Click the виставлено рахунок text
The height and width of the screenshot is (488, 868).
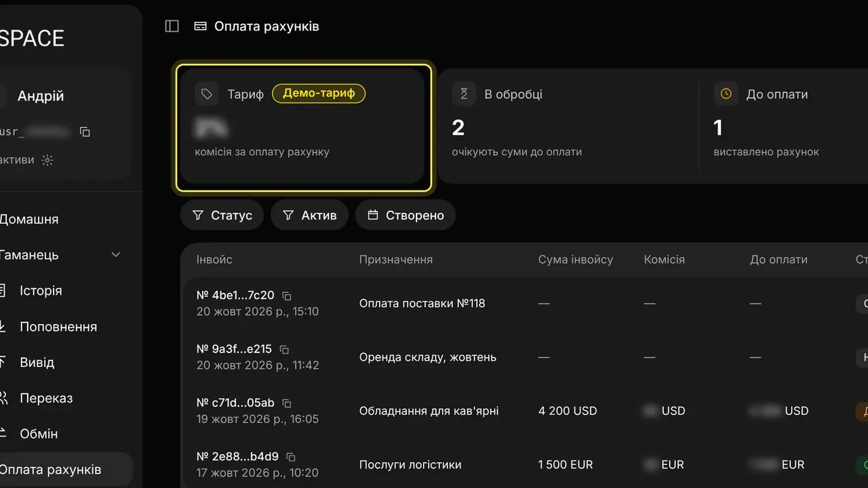tap(766, 152)
